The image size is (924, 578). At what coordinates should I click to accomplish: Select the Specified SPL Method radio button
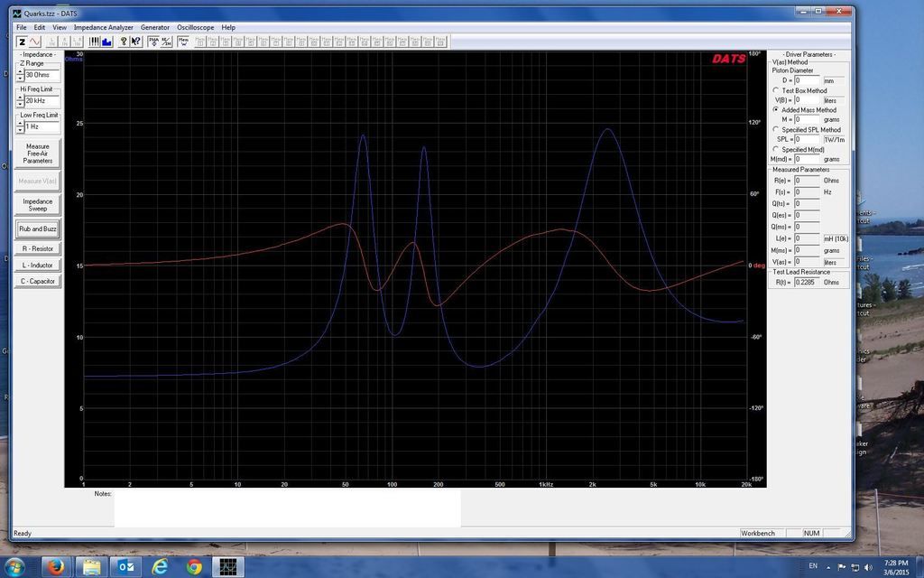click(x=775, y=129)
